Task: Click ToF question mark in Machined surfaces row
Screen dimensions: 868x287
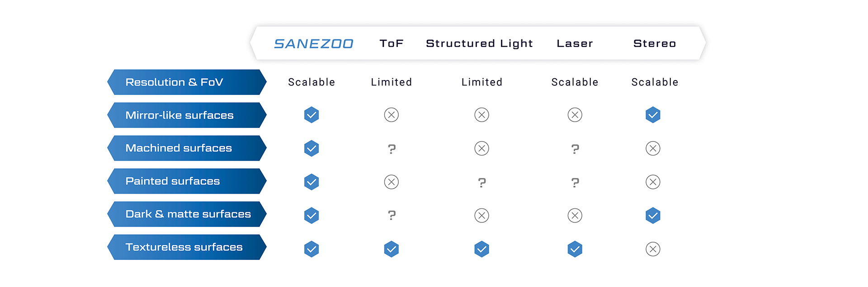Action: tap(392, 149)
